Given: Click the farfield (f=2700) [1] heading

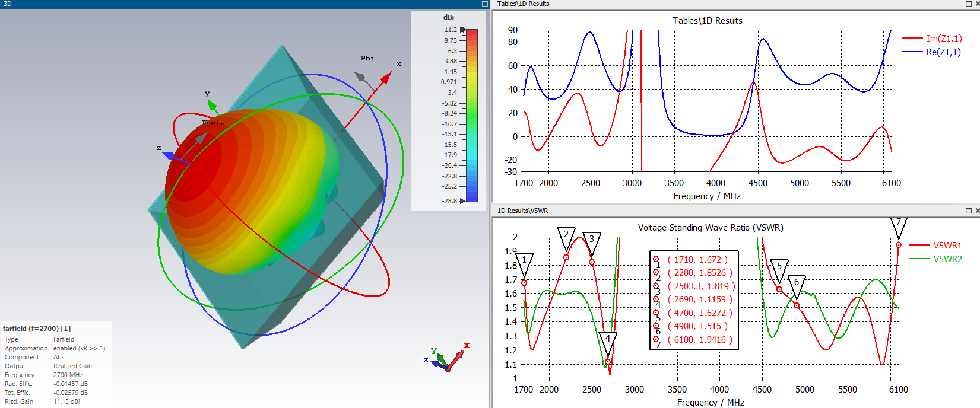Looking at the screenshot, I should coord(37,329).
